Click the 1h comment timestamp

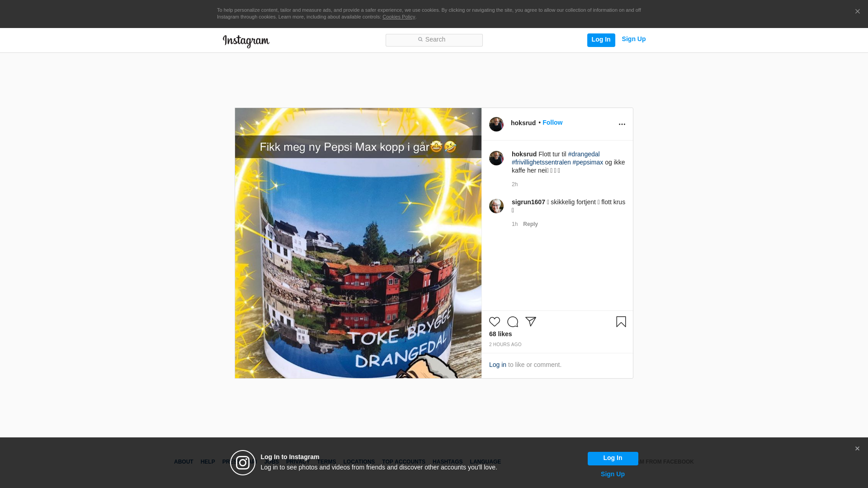click(x=514, y=224)
